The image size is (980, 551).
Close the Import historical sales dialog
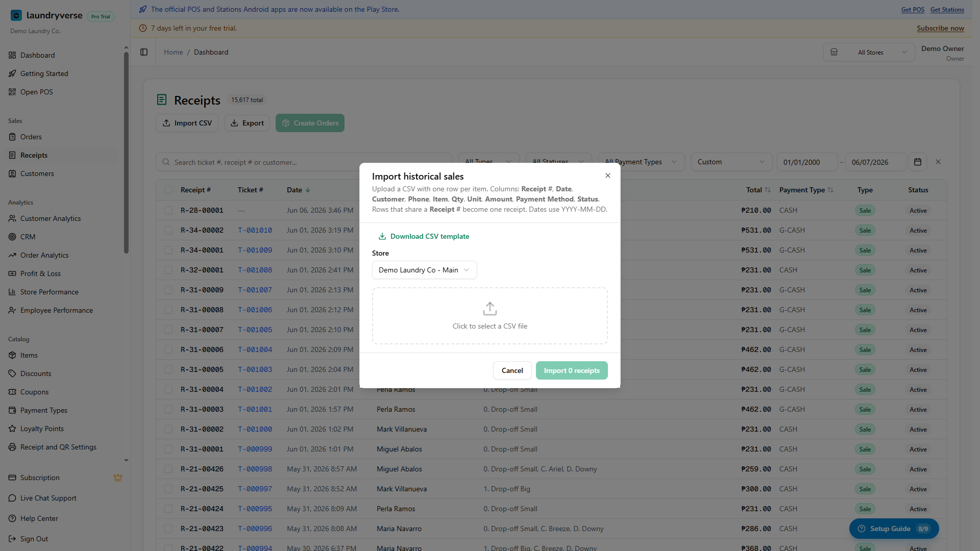point(607,176)
